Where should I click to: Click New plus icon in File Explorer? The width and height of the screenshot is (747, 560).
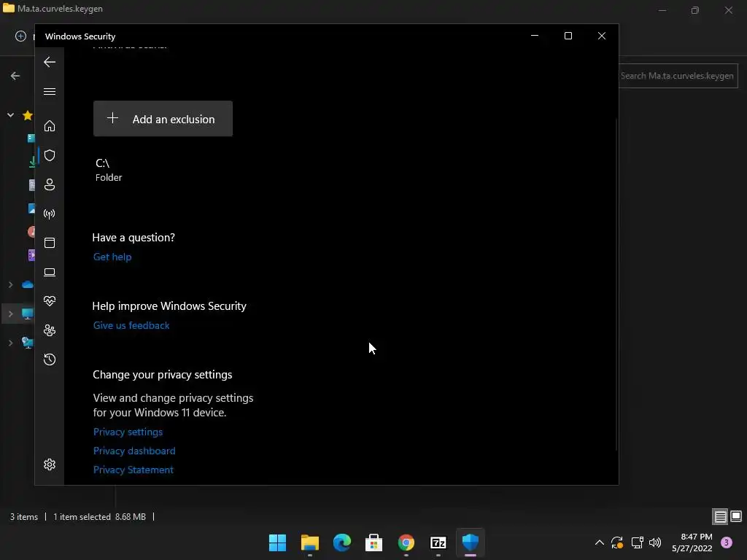[x=20, y=36]
